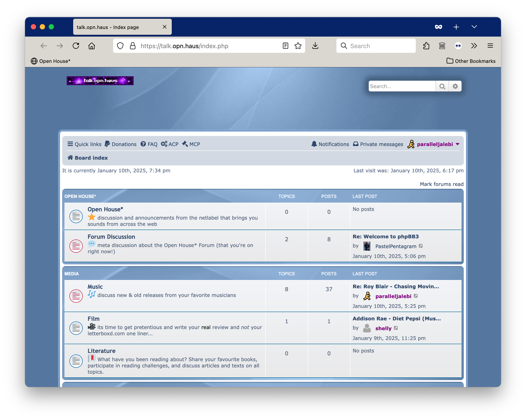
Task: Open Notifications bell menu
Action: [330, 144]
